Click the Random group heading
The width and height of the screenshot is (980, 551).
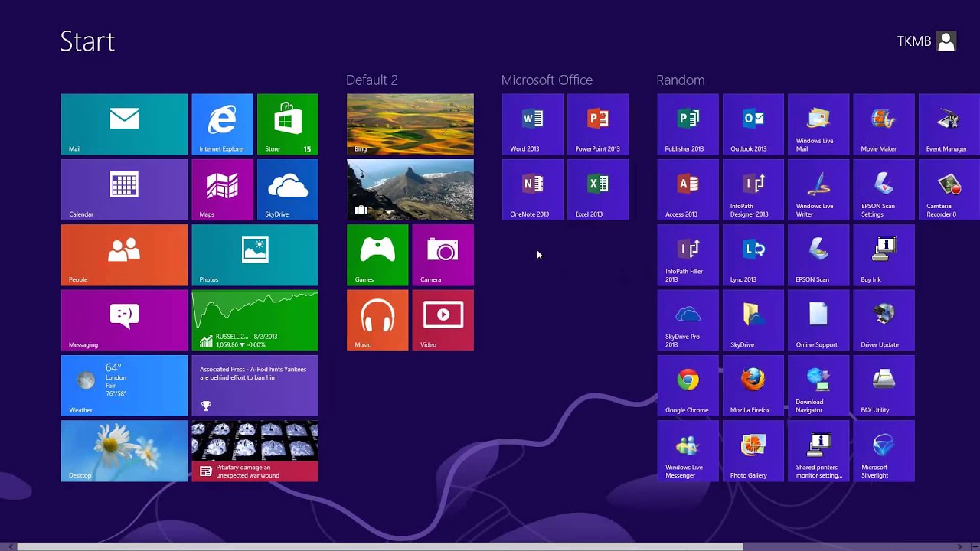click(681, 80)
